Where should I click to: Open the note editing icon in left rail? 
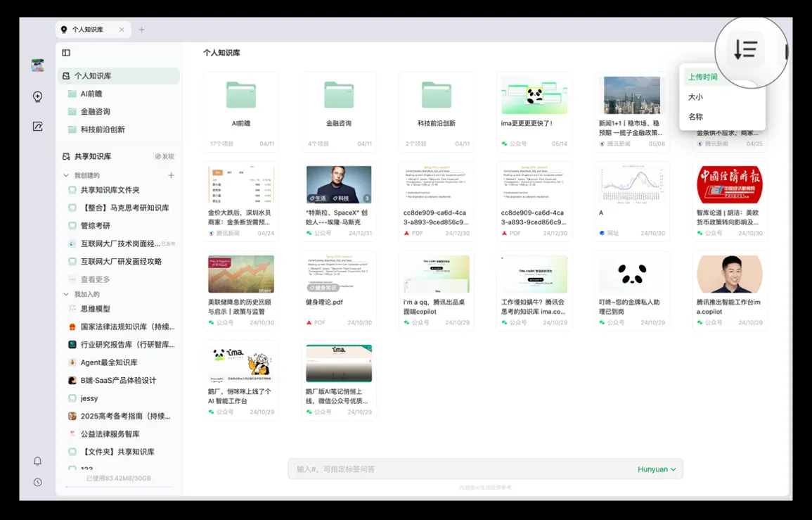pyautogui.click(x=38, y=127)
